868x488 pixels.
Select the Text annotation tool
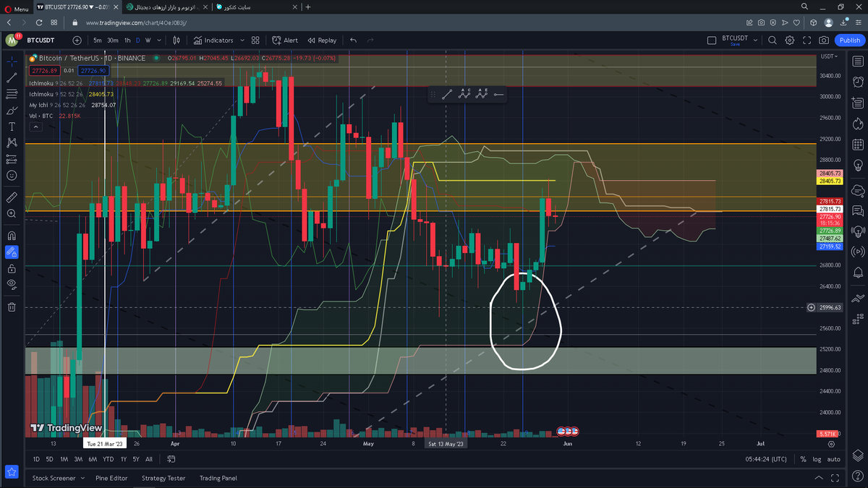click(12, 127)
